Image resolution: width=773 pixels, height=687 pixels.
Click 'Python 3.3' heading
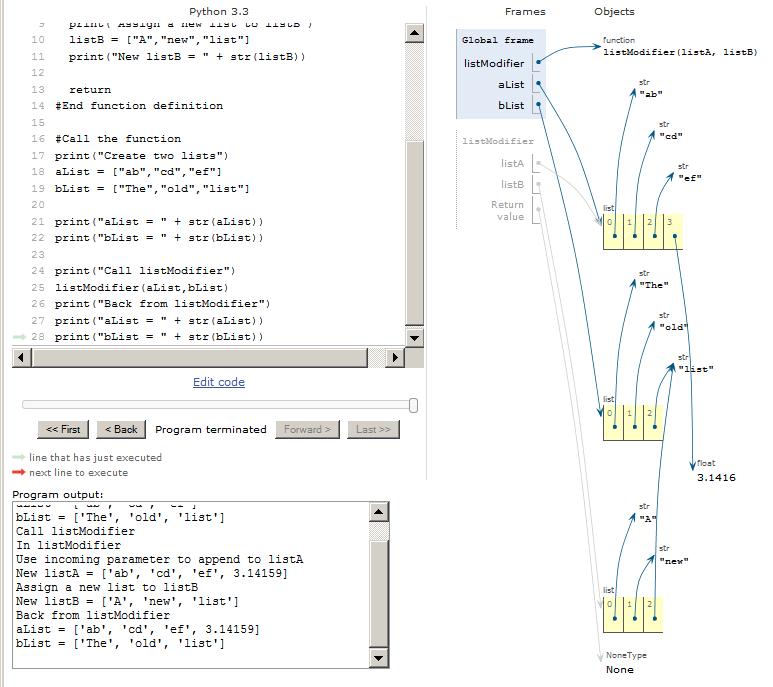point(219,11)
